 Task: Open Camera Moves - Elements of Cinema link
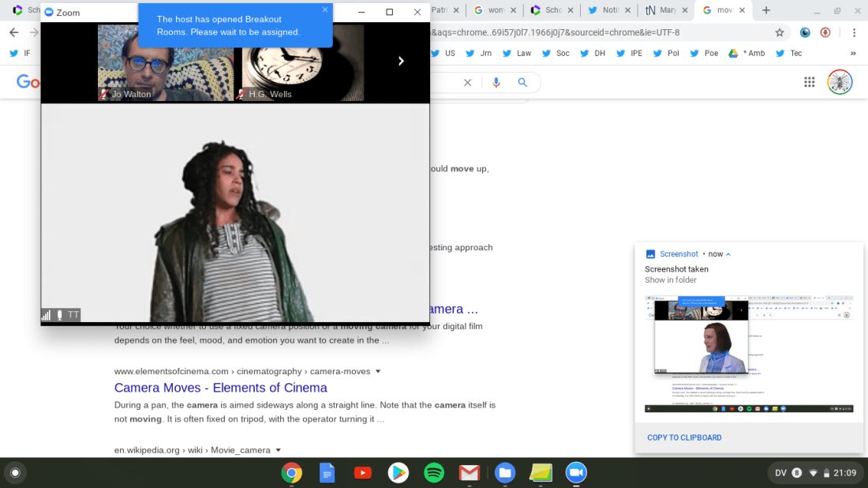[x=220, y=388]
